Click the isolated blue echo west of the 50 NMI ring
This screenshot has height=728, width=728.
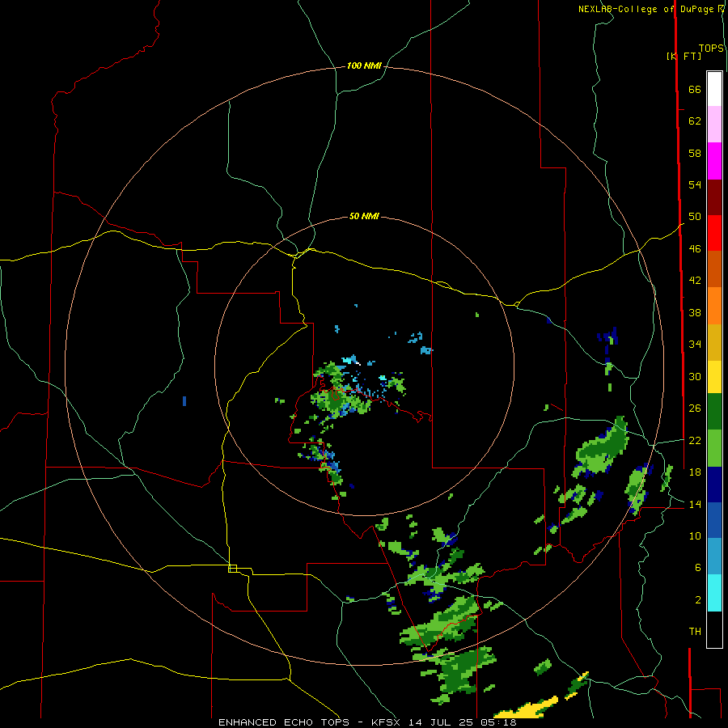click(x=184, y=401)
